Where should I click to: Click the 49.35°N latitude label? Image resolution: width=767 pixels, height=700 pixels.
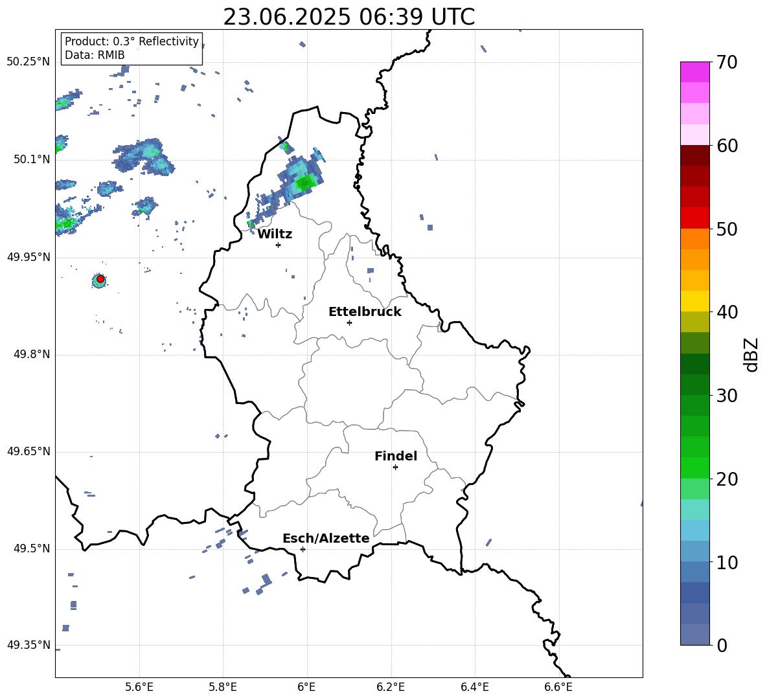pyautogui.click(x=28, y=645)
